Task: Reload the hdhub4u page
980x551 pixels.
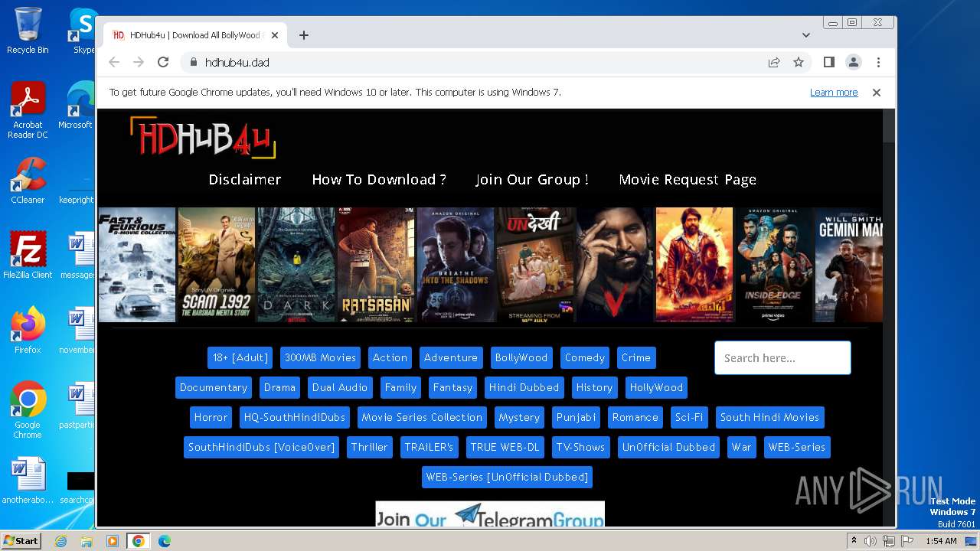Action: (163, 62)
